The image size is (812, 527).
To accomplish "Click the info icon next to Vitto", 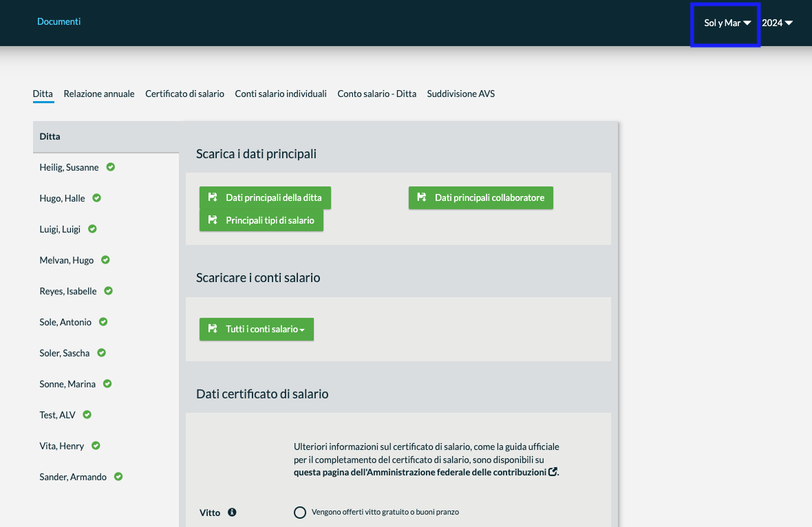I will point(232,512).
